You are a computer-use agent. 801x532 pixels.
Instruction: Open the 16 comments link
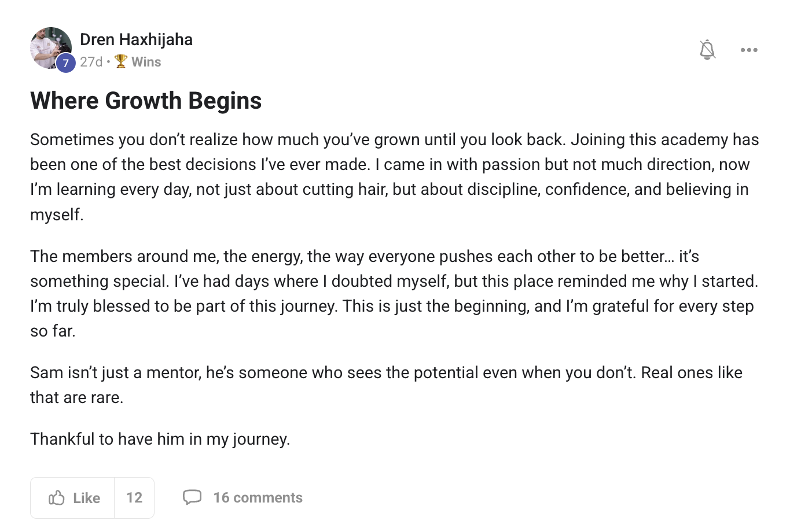click(x=258, y=498)
